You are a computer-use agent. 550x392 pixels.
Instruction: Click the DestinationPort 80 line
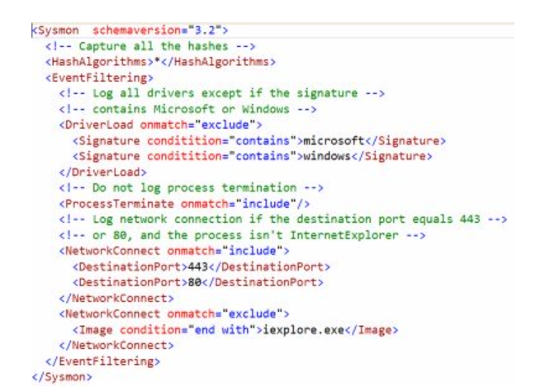[x=198, y=282]
